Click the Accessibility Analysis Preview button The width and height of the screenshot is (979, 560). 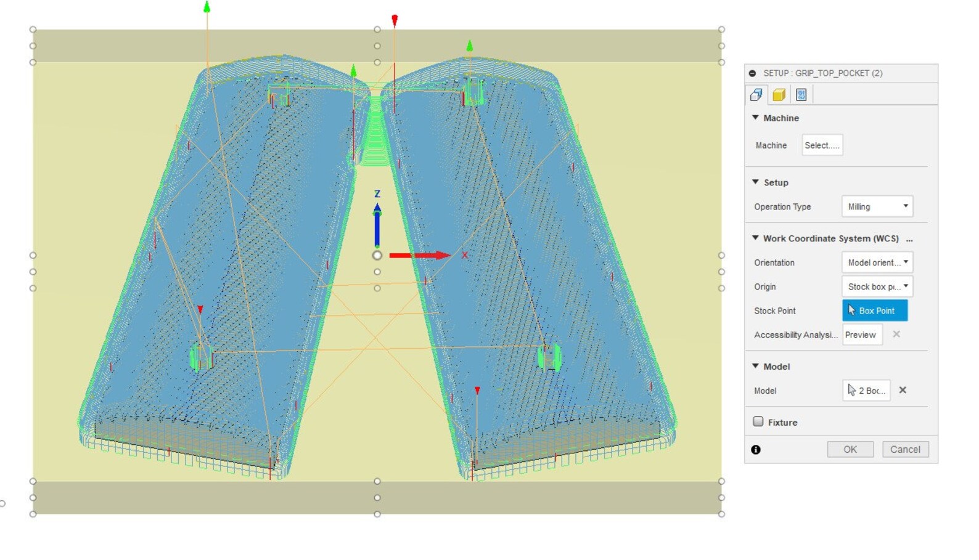(x=862, y=335)
